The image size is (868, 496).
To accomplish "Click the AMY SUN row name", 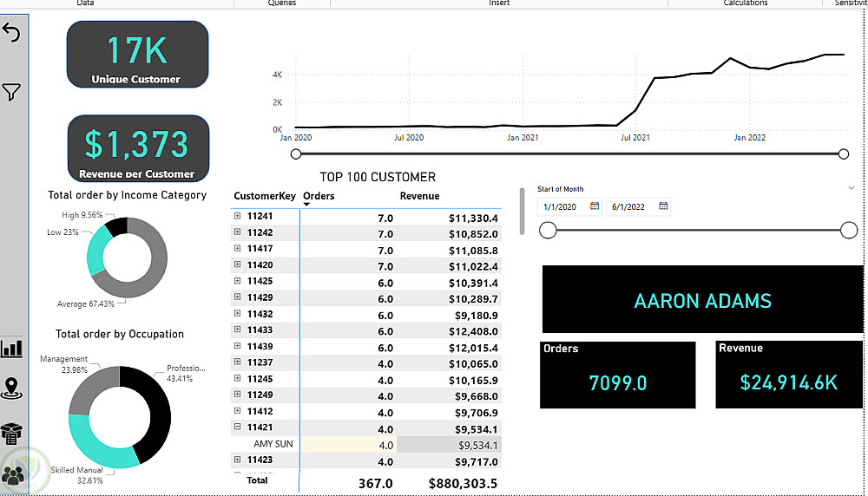I will pos(273,444).
